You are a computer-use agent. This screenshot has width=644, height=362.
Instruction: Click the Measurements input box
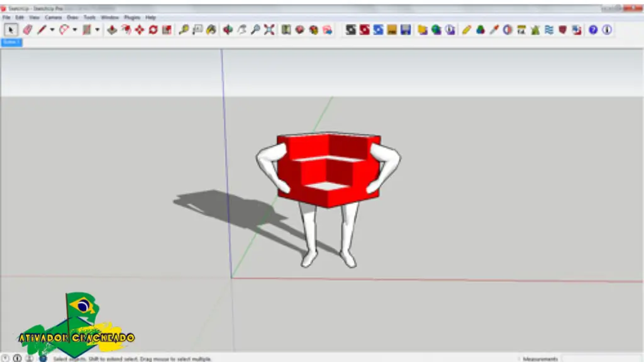[x=602, y=358]
